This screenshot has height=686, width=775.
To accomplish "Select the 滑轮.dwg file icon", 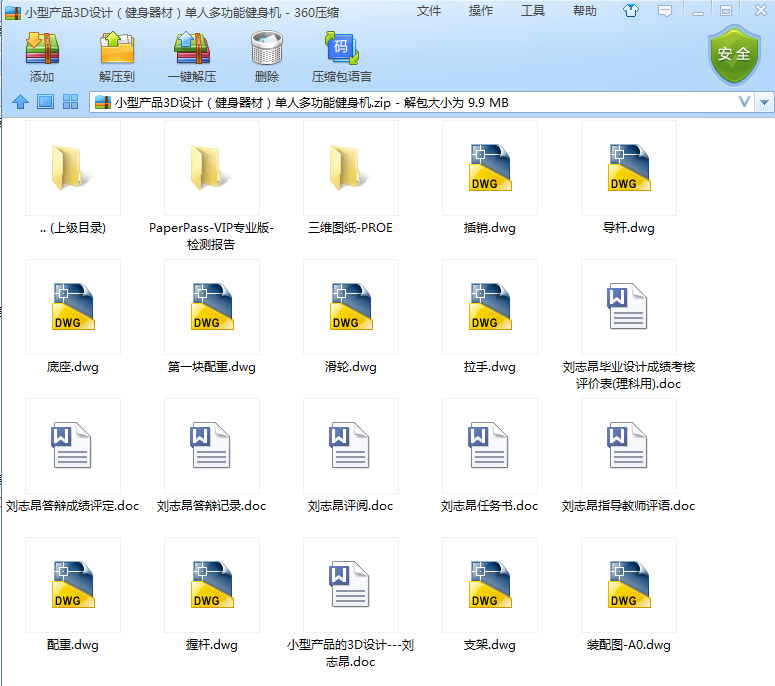I will point(350,307).
